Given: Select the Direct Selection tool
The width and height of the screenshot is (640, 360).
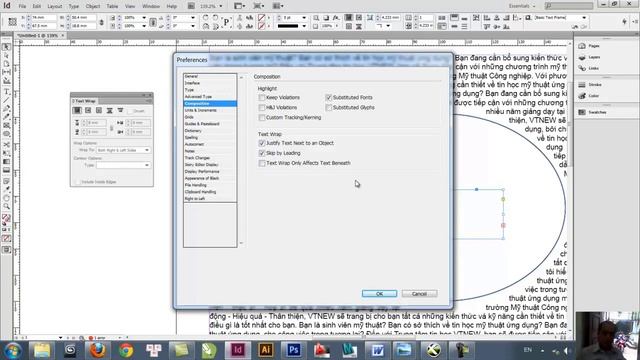Looking at the screenshot, I should click(x=7, y=56).
